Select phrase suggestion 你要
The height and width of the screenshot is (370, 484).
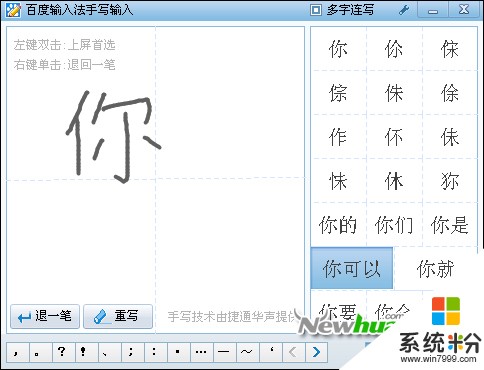coord(338,312)
